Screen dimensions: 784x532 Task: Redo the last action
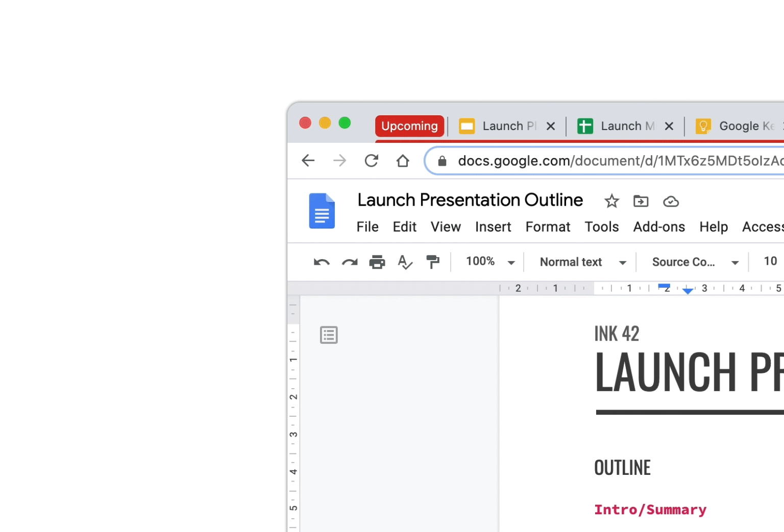[350, 262]
